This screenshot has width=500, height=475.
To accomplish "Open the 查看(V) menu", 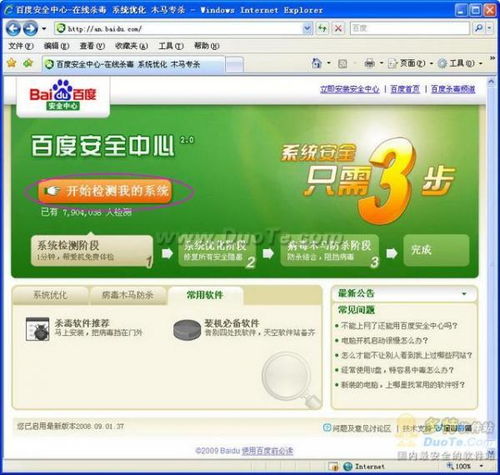I will (x=92, y=46).
